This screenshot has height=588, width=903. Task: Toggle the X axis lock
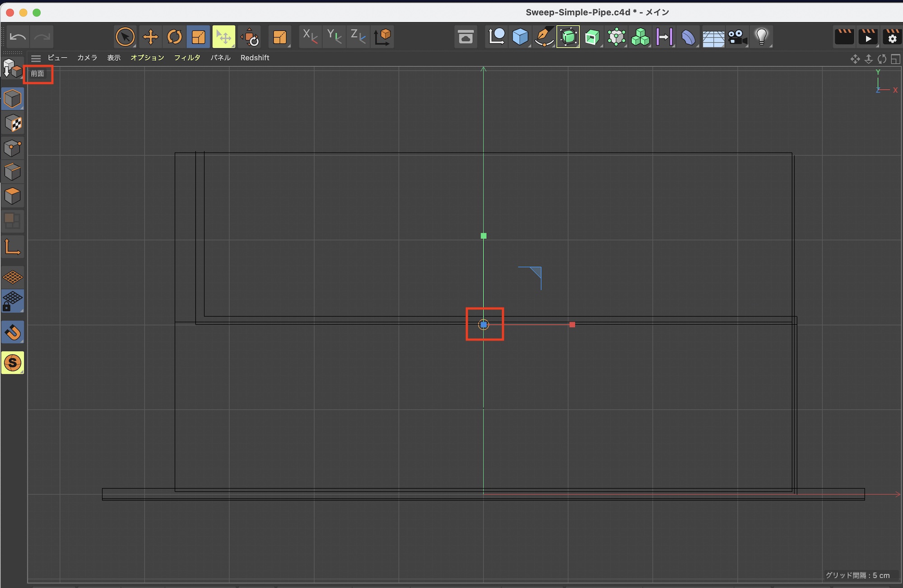(310, 36)
